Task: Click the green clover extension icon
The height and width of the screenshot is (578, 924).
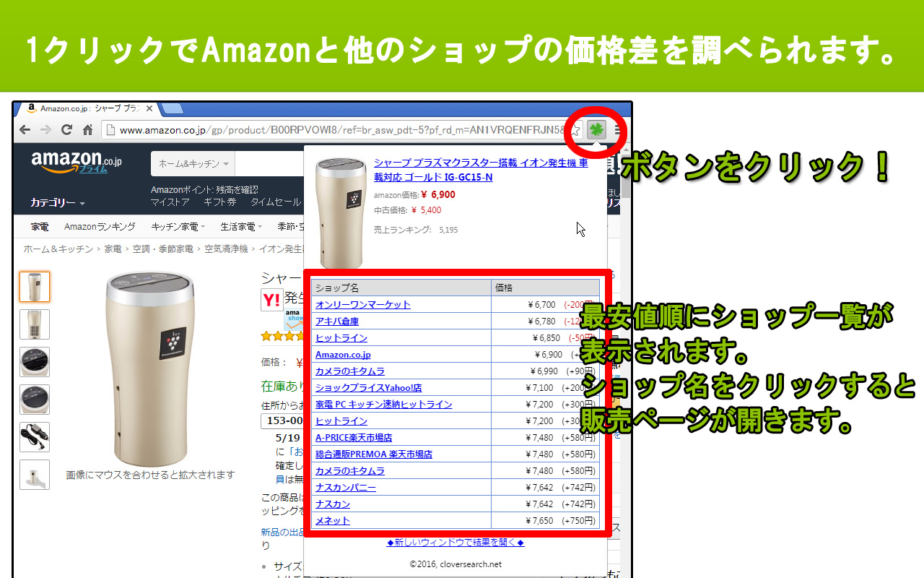Action: (x=596, y=130)
